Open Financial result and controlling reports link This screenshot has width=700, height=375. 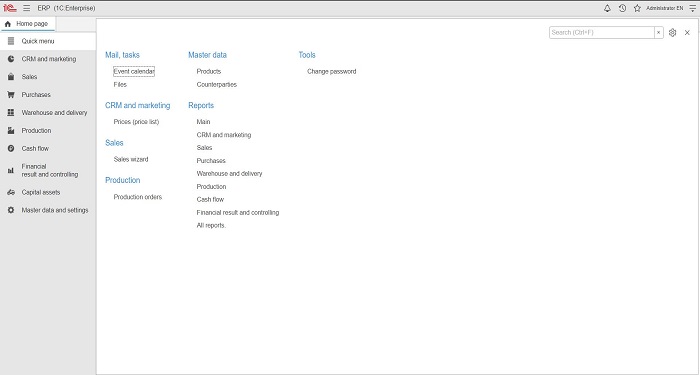(238, 212)
